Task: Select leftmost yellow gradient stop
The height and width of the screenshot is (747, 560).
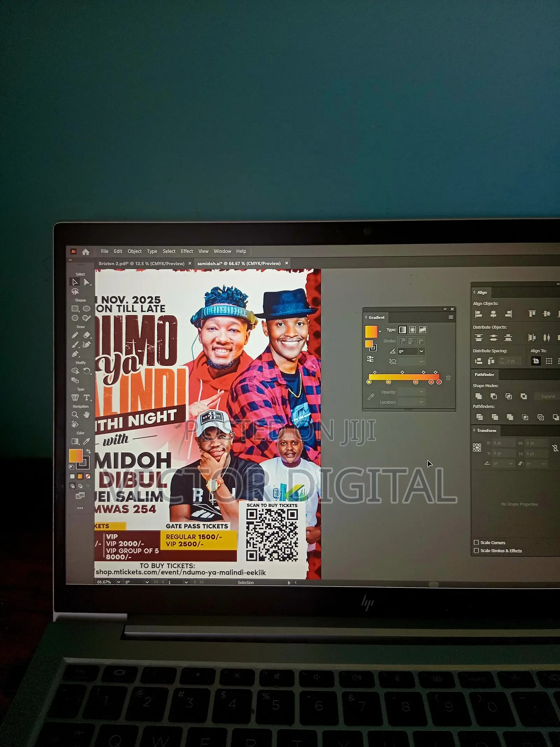Action: point(369,382)
